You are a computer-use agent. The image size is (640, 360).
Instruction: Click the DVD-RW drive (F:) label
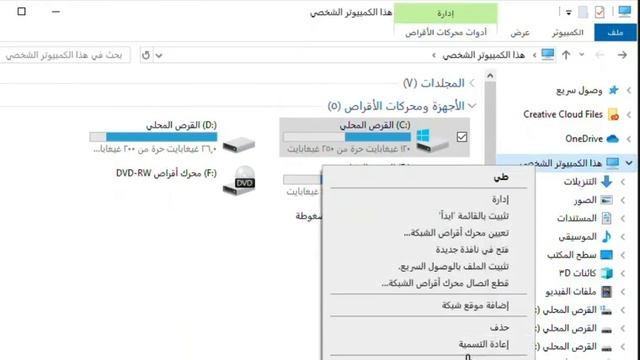click(166, 173)
